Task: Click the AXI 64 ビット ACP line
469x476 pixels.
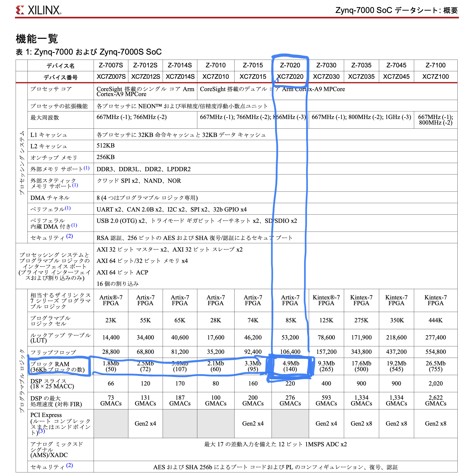Action: [122, 272]
